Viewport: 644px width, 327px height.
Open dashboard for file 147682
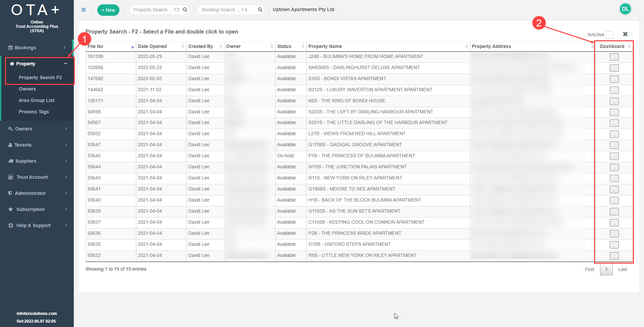(614, 79)
